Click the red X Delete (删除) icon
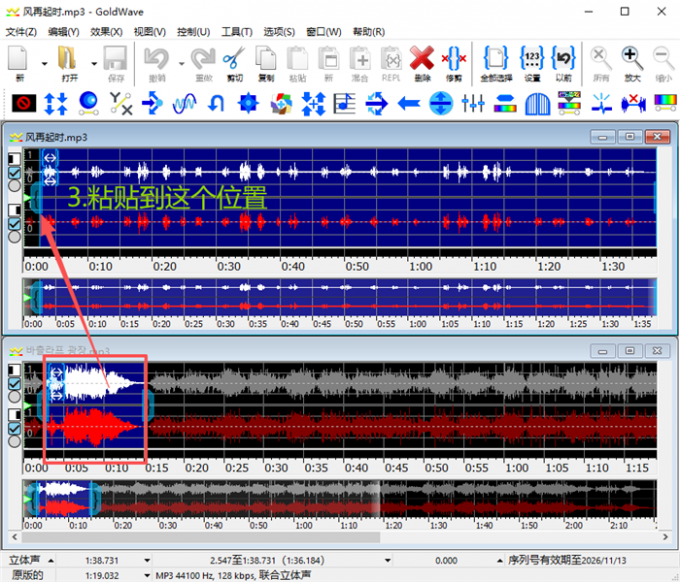The image size is (680, 582). [x=421, y=61]
